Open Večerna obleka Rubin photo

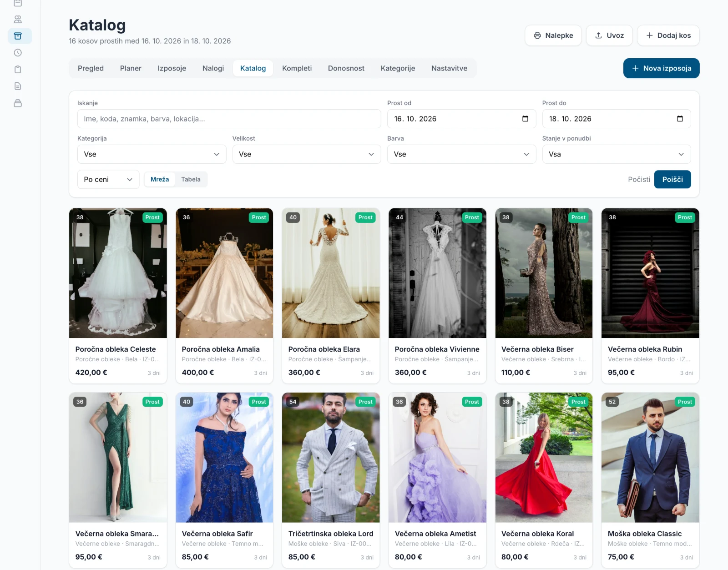[650, 273]
